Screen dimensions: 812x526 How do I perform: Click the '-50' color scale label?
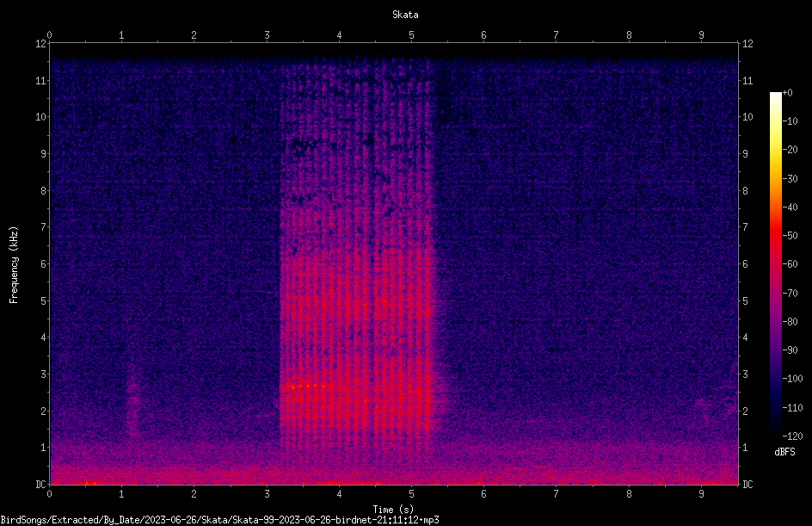790,235
